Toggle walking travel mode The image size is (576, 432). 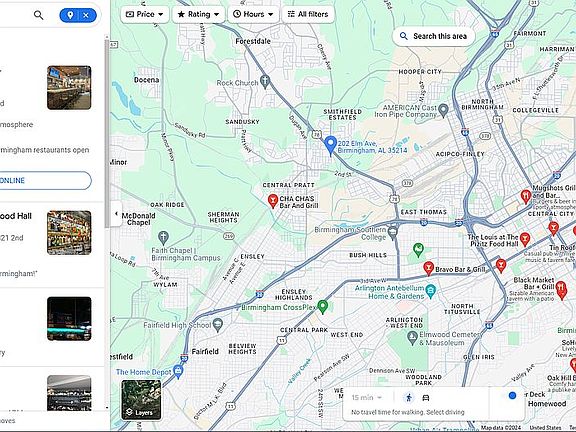tap(408, 398)
